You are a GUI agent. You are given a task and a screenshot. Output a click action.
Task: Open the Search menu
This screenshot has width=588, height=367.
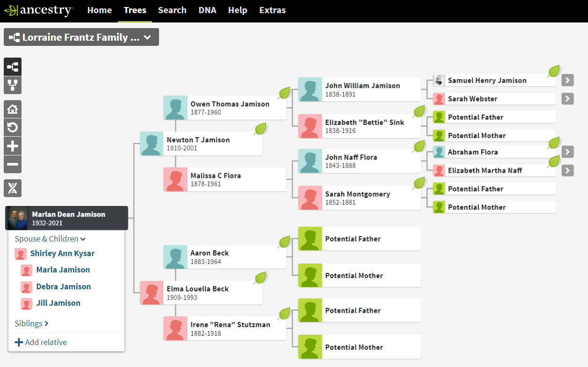click(x=172, y=10)
